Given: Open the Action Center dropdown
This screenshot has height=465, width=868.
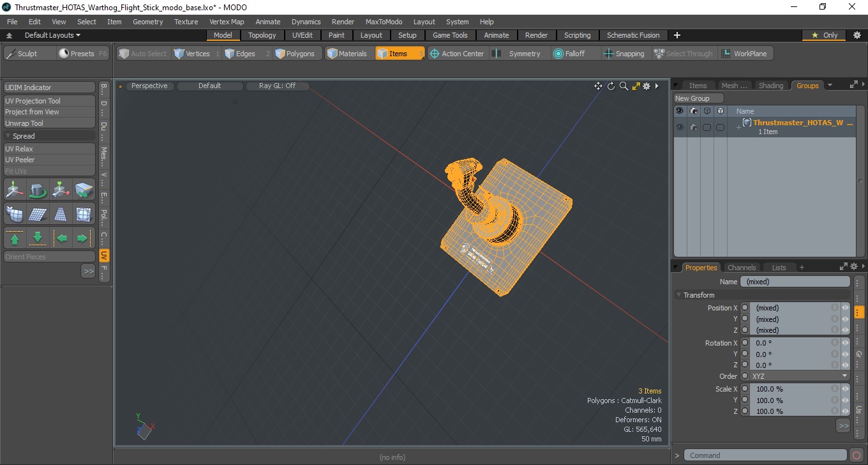Looking at the screenshot, I should coord(456,54).
